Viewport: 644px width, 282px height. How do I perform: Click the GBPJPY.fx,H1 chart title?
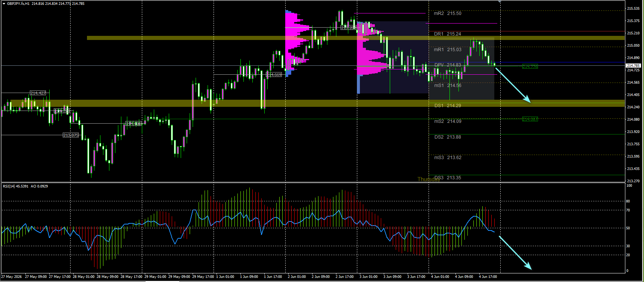(x=18, y=4)
